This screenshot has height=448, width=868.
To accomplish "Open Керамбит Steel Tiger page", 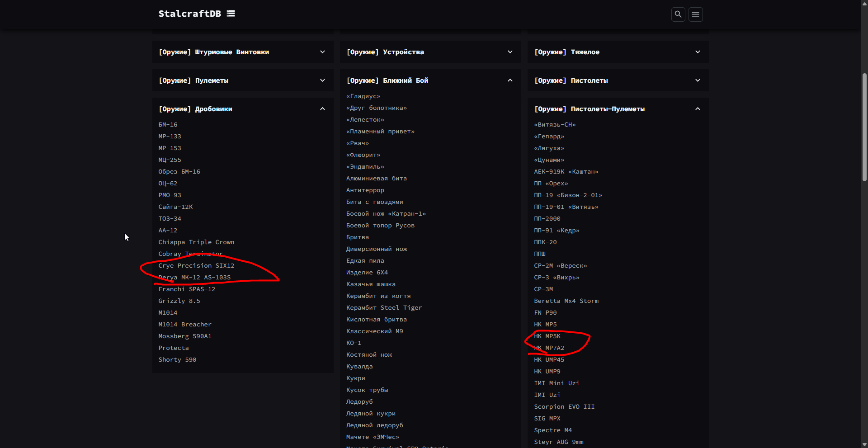I will (384, 307).
